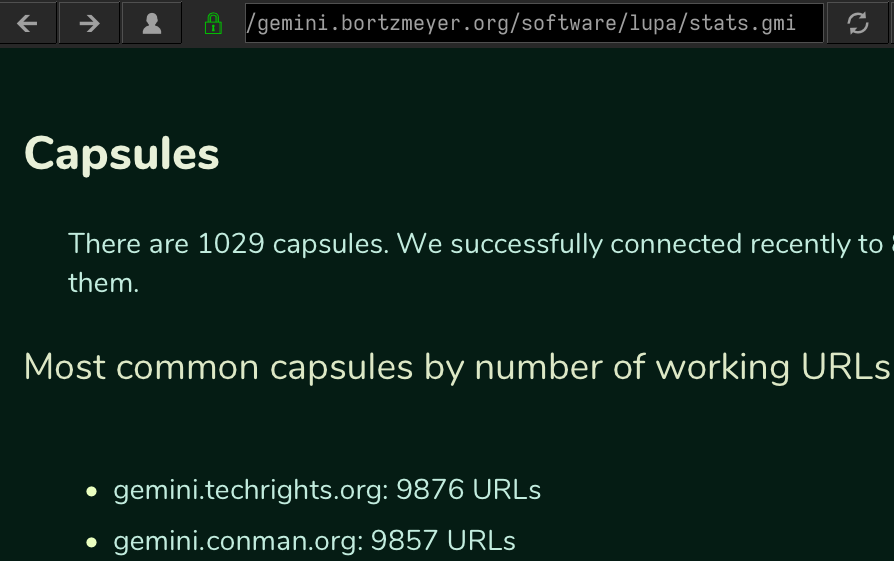Click the number 1029 in the paragraph
This screenshot has height=561, width=894.
click(231, 244)
